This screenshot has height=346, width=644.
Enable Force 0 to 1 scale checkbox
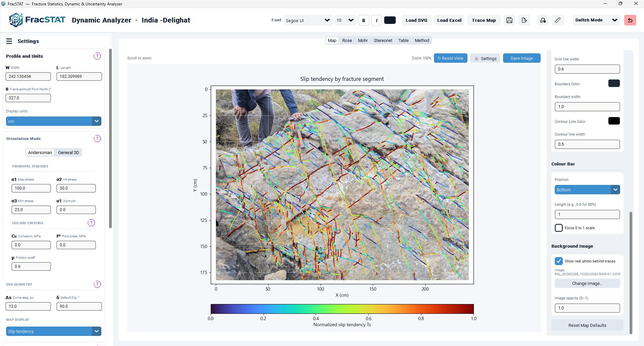[x=559, y=228]
